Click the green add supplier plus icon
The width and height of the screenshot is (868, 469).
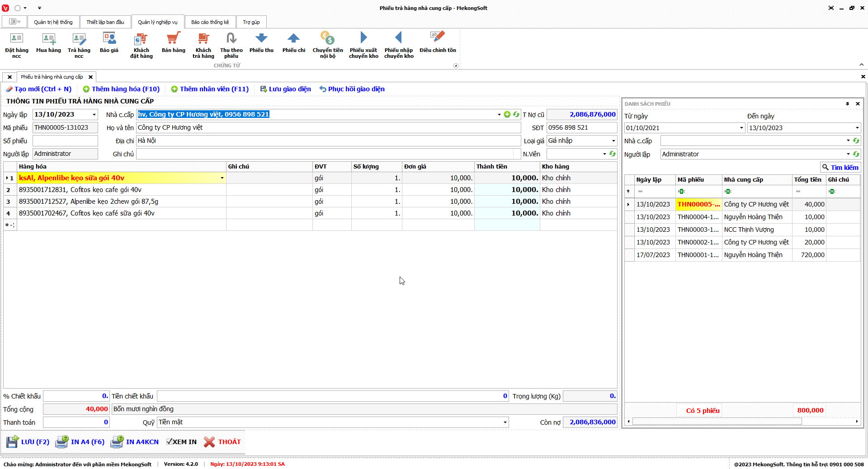click(x=507, y=115)
